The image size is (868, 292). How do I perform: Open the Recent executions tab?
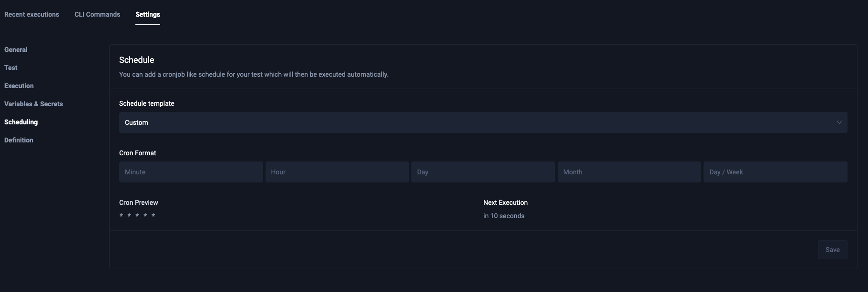[31, 14]
